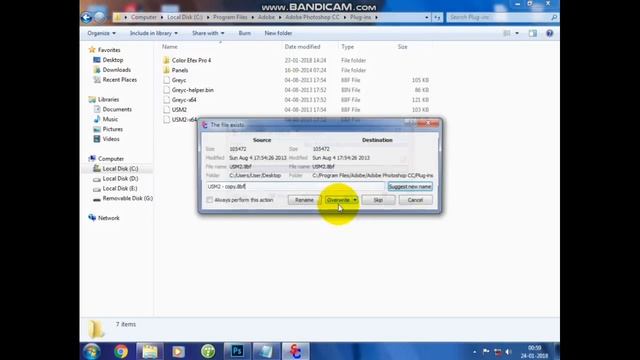Image resolution: width=640 pixels, height=360 pixels.
Task: Click Computer in the address breadcrumb
Action: tap(144, 17)
